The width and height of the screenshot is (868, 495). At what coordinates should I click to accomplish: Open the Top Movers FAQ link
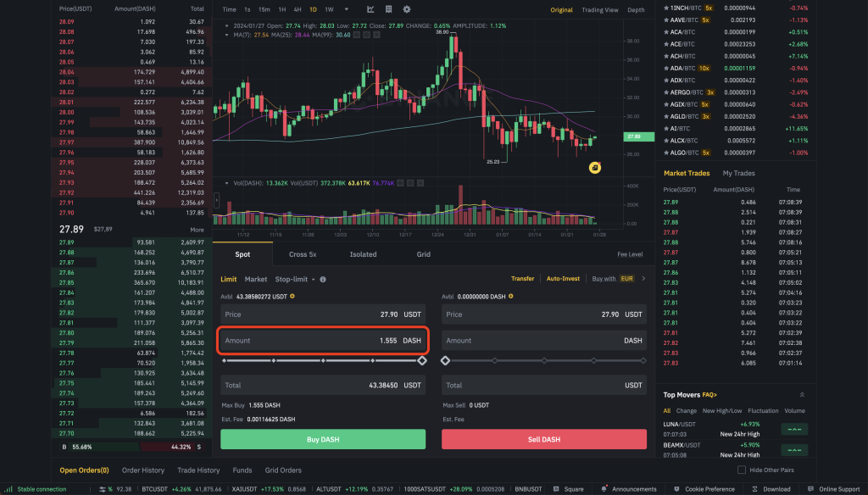[x=709, y=395]
